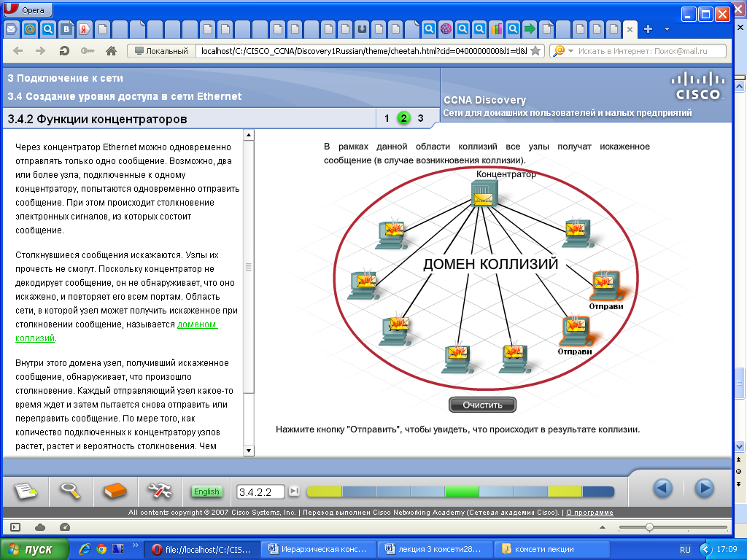
Task: Click the Очистить button
Action: tap(483, 405)
